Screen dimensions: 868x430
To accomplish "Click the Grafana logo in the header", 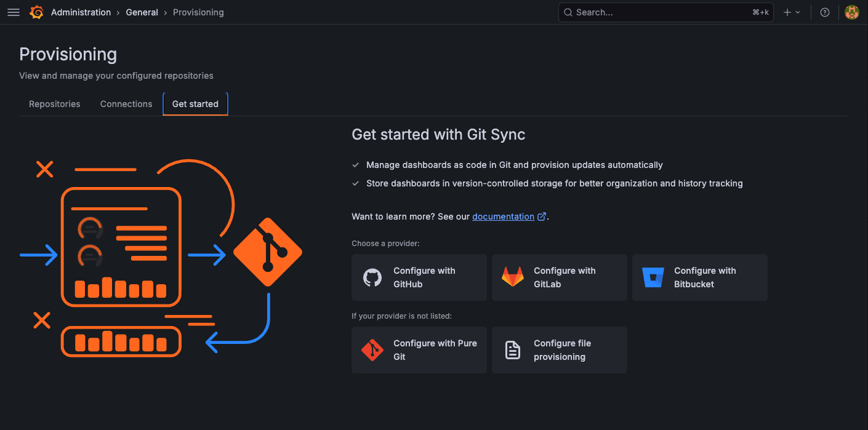I will pyautogui.click(x=36, y=12).
